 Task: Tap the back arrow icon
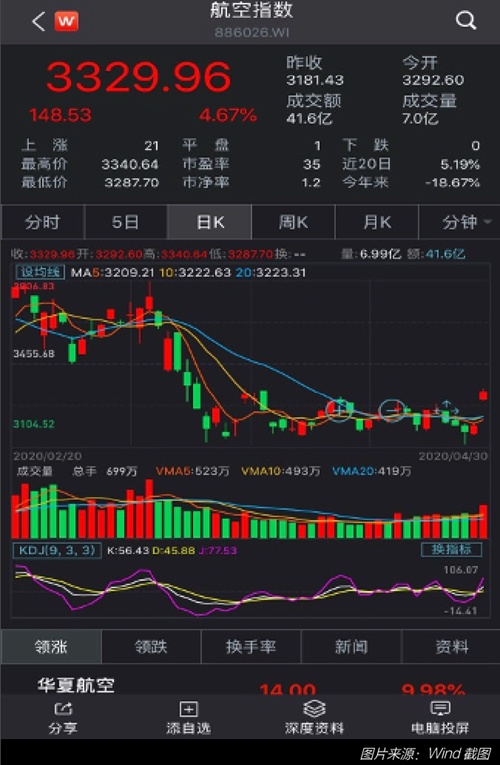coord(39,21)
